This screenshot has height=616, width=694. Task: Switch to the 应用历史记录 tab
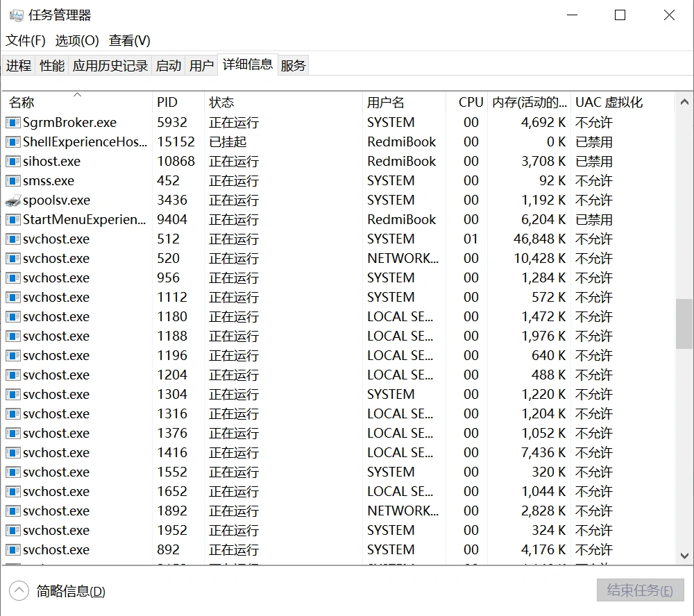point(110,65)
